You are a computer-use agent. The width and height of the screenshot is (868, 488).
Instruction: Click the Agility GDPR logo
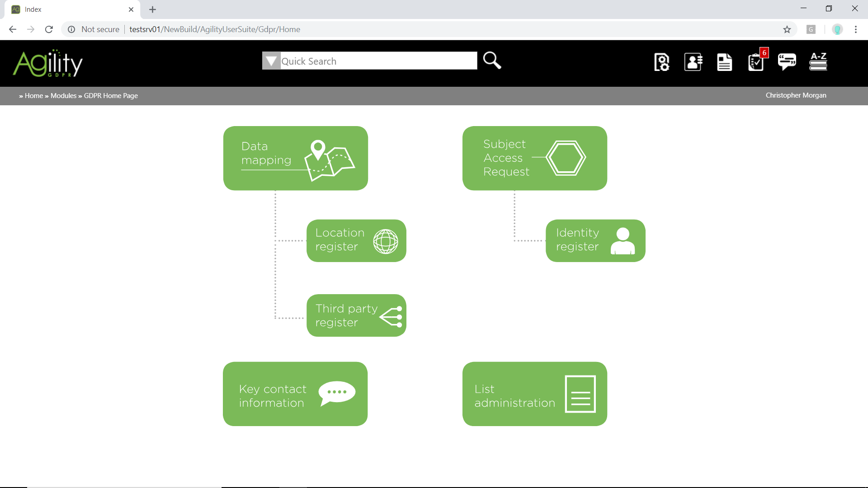coord(48,63)
